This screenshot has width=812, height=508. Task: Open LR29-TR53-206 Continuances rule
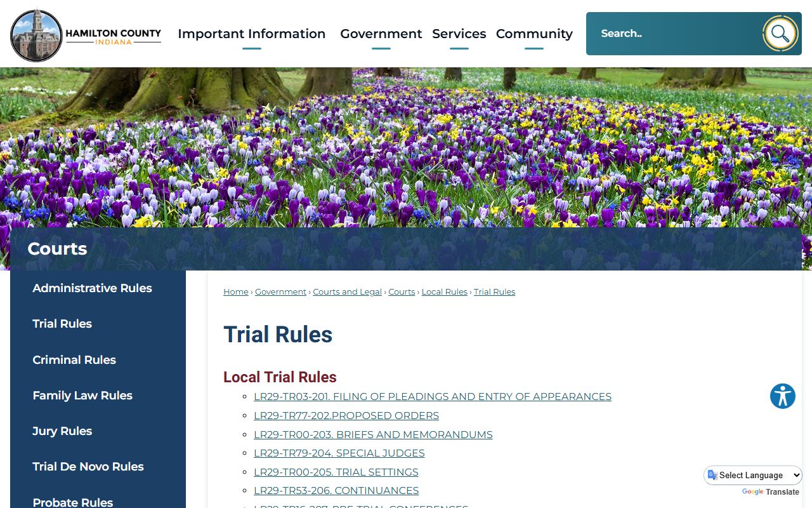point(336,491)
